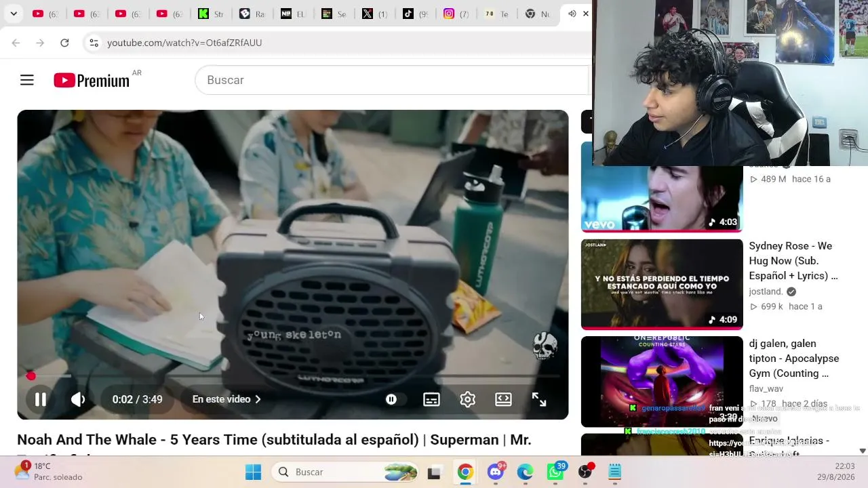Viewport: 868px width, 488px height.
Task: Click the Noah And The Whale video title
Action: pyautogui.click(x=274, y=440)
